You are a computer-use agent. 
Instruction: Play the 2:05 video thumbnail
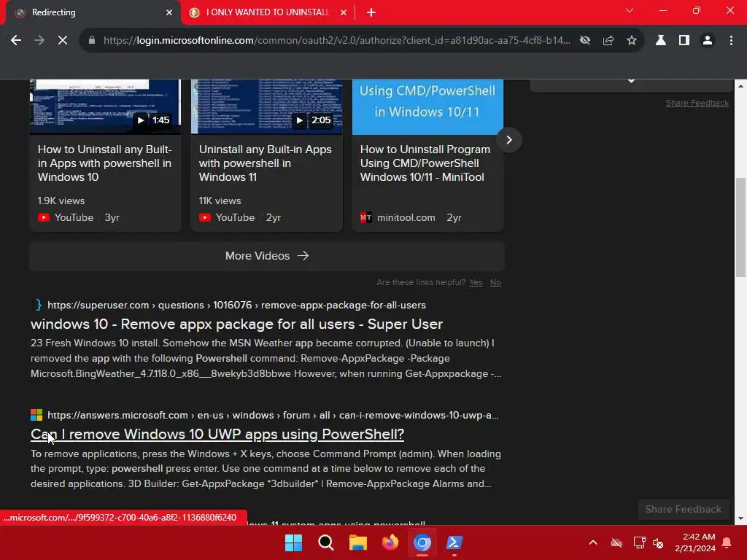click(267, 107)
